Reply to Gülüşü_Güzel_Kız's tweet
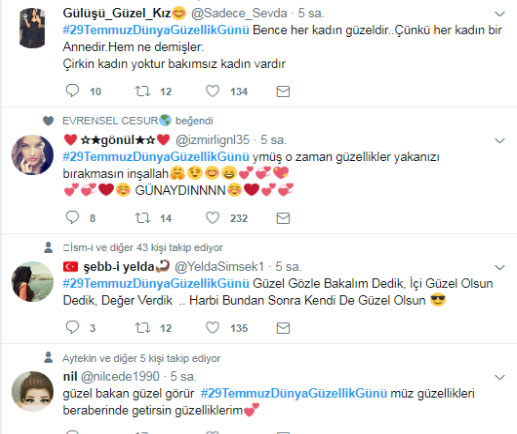Screen dimensions: 517x434 click(x=72, y=91)
